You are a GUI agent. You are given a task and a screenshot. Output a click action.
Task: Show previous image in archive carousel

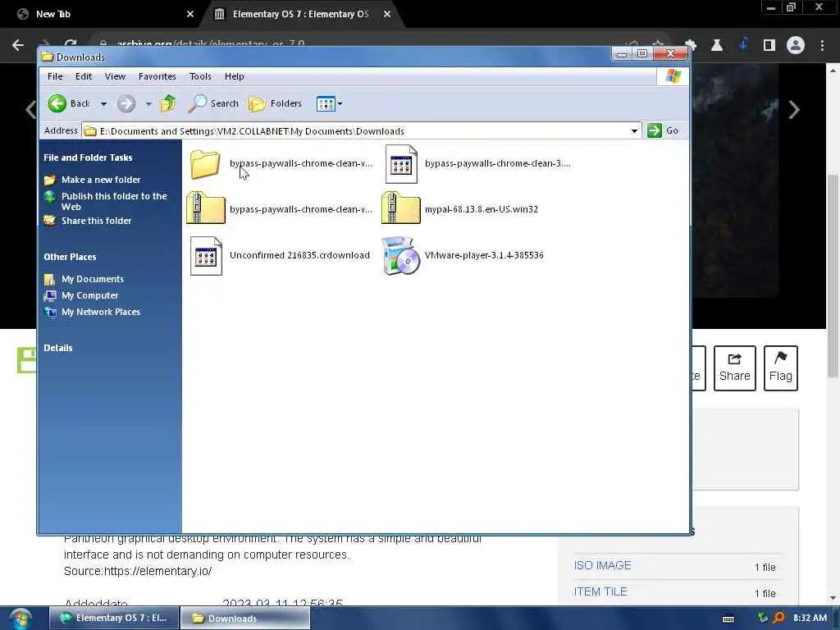31,110
